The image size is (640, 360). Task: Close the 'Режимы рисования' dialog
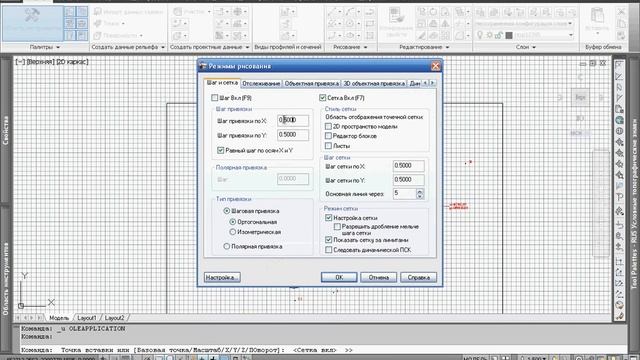[x=436, y=66]
